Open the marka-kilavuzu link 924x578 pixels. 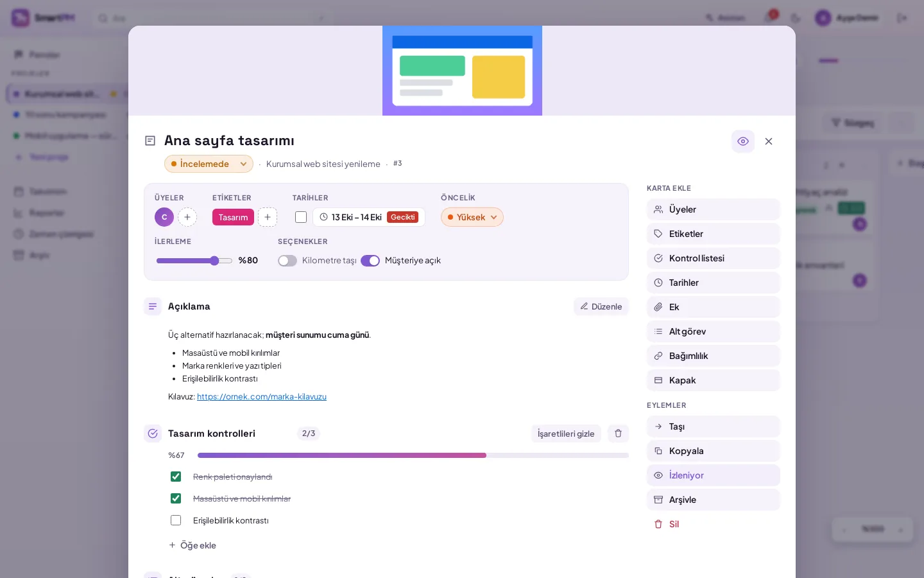[262, 397]
